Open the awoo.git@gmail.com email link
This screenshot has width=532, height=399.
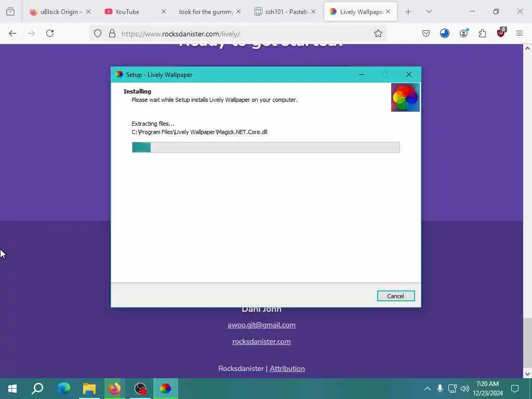(x=261, y=325)
